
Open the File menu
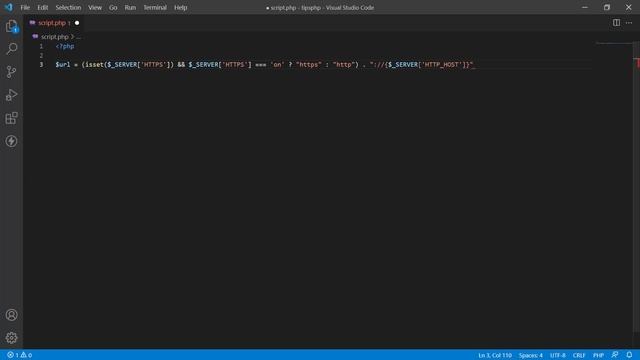click(25, 7)
